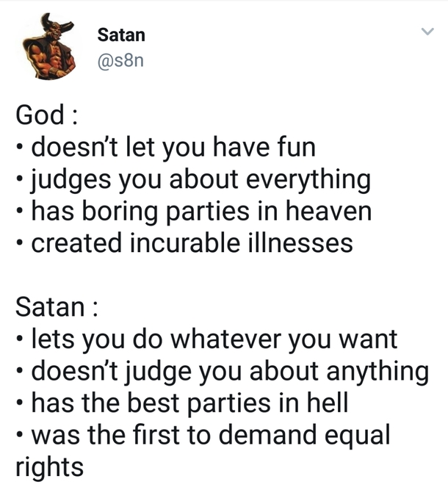Visit the @s8n handle link
The image size is (448, 490).
[x=120, y=61]
